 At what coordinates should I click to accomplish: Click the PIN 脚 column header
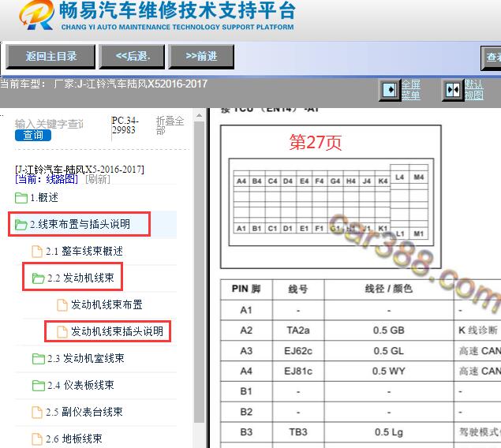pos(246,289)
